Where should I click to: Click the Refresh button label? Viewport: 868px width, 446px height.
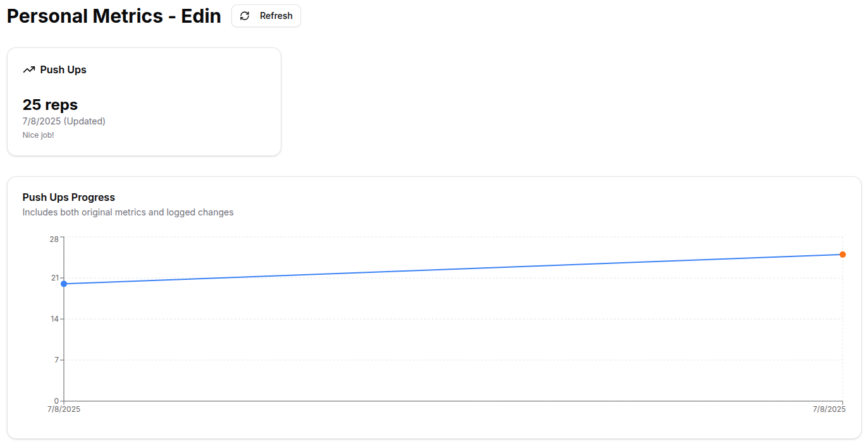pos(276,16)
